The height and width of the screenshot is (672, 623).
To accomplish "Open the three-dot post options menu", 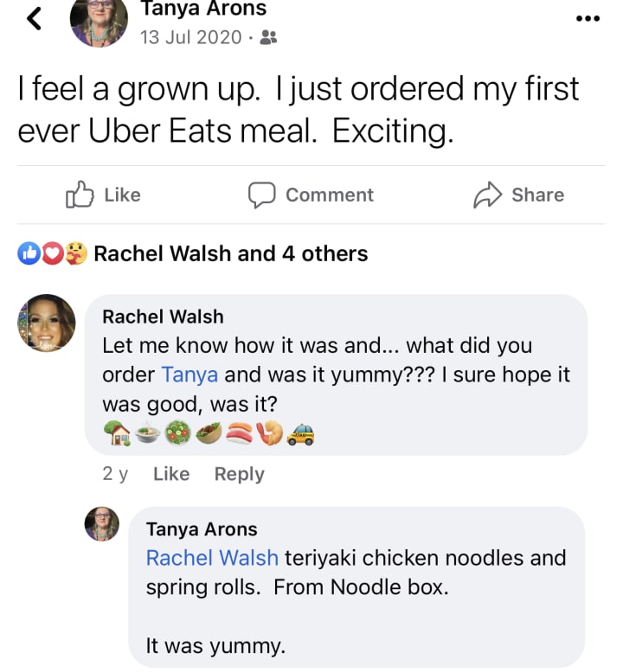I will tap(588, 18).
